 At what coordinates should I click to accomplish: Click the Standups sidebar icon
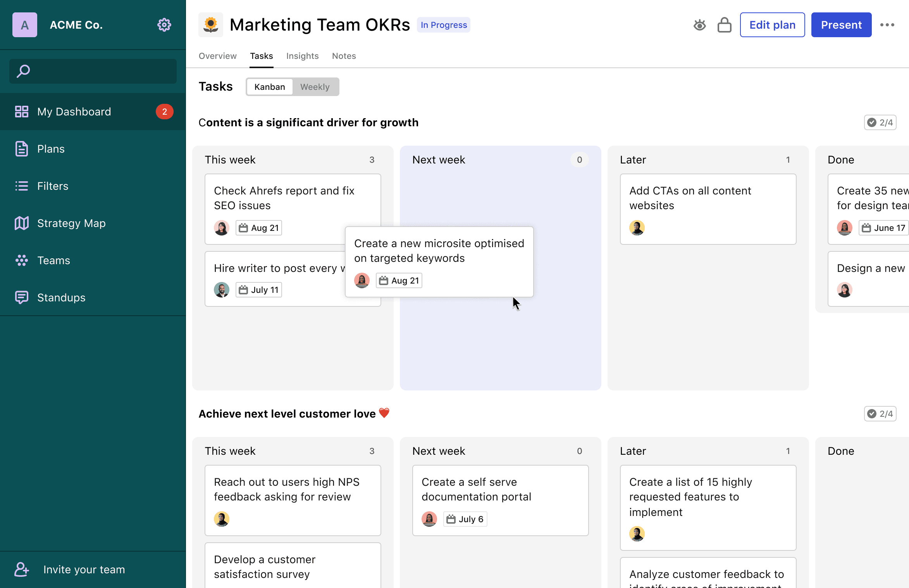22,297
